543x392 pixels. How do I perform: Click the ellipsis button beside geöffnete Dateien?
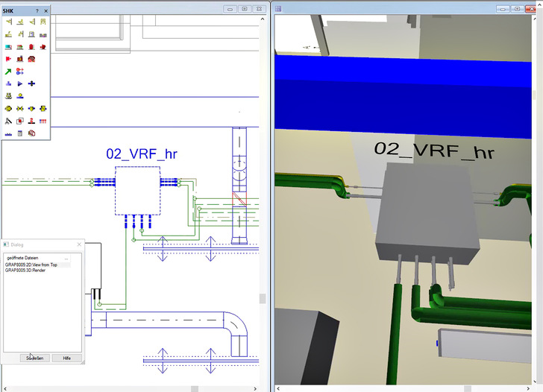pyautogui.click(x=66, y=259)
